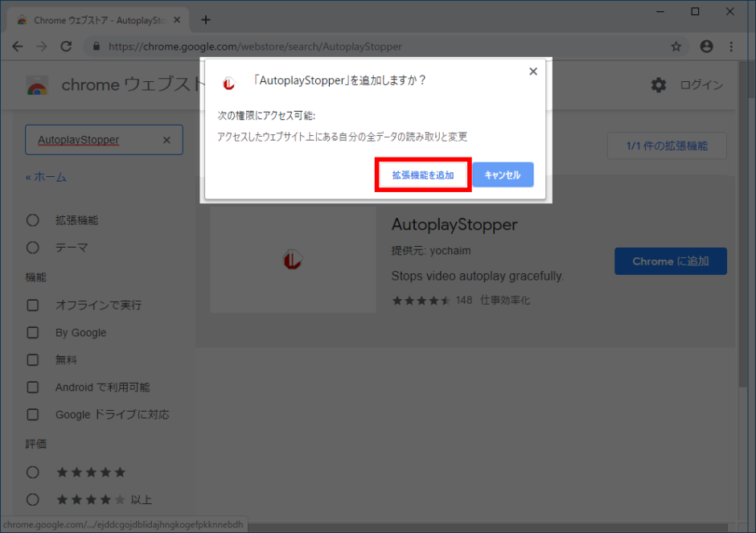
Task: Enable the 無料 filter checkbox
Action: point(32,359)
